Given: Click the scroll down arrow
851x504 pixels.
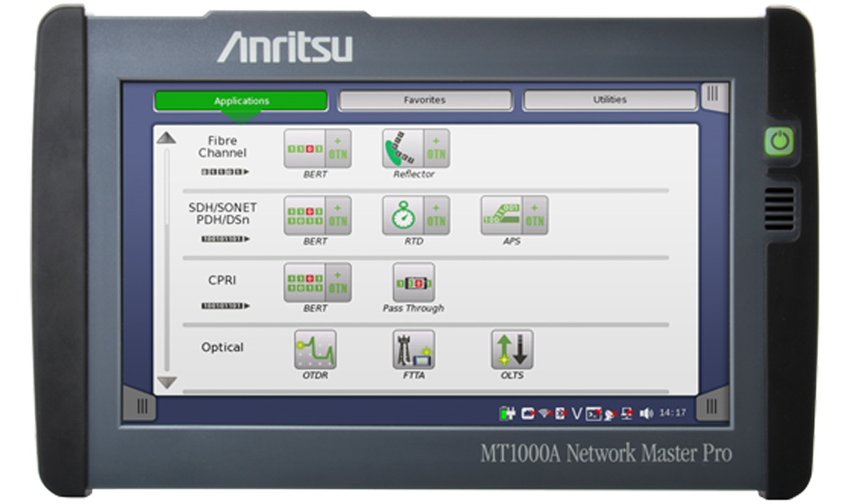Looking at the screenshot, I should coord(167,382).
